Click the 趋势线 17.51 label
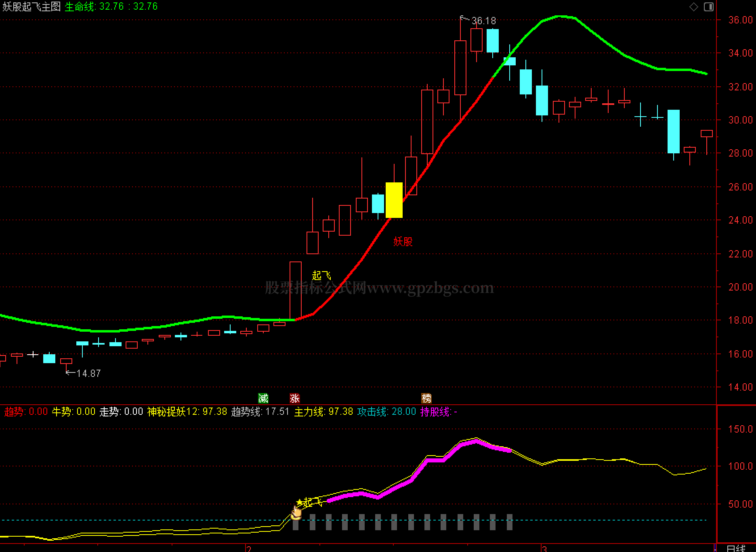 260,412
